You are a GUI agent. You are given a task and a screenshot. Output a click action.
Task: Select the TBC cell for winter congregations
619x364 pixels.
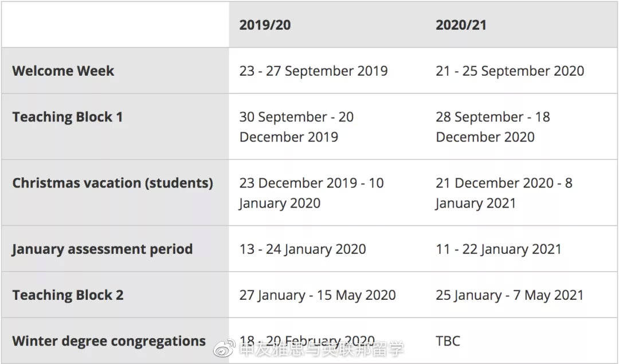[x=448, y=341]
